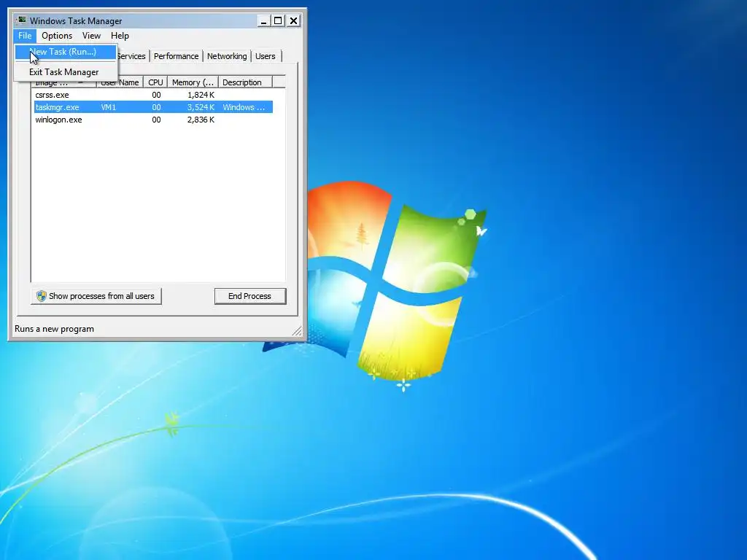Open the File menu
This screenshot has height=560, width=747.
(25, 36)
